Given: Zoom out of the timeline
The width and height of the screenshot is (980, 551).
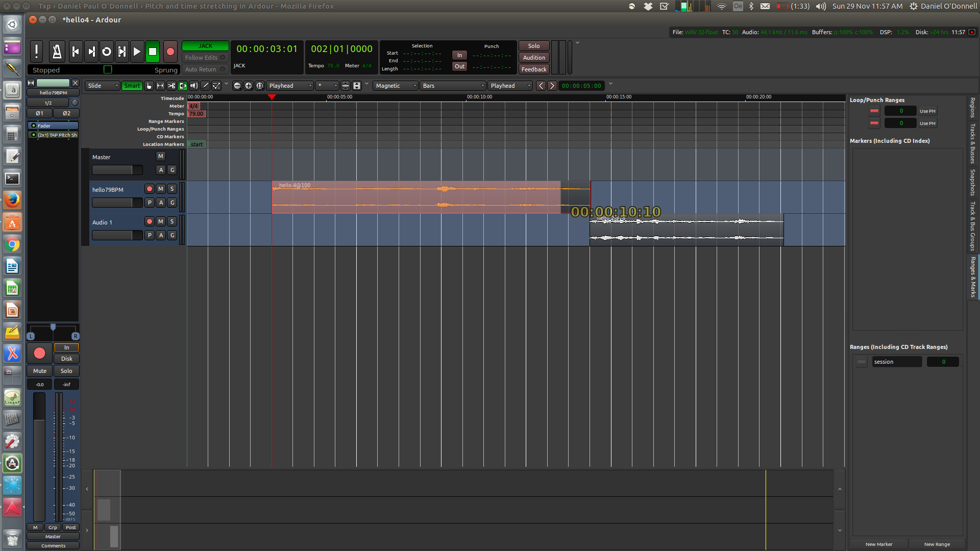Looking at the screenshot, I should tap(237, 86).
